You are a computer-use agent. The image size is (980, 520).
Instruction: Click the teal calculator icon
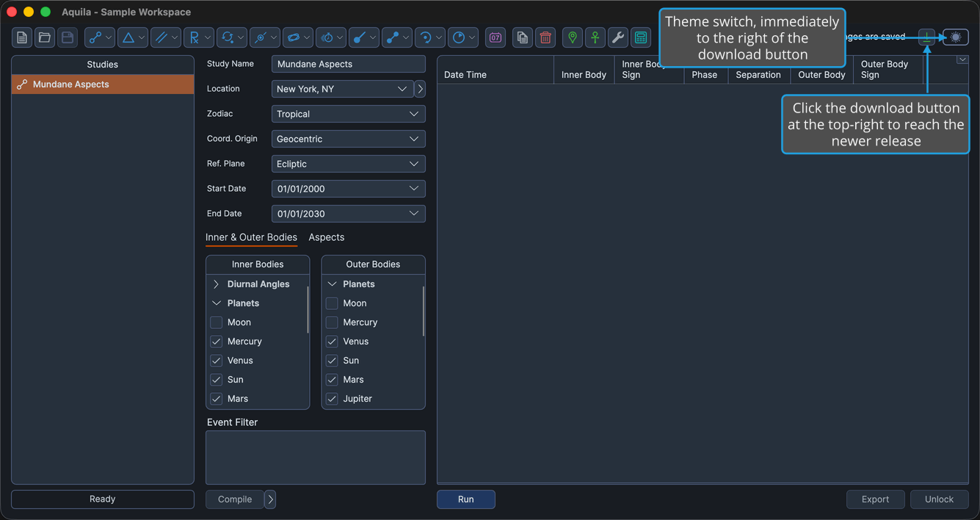tap(641, 37)
